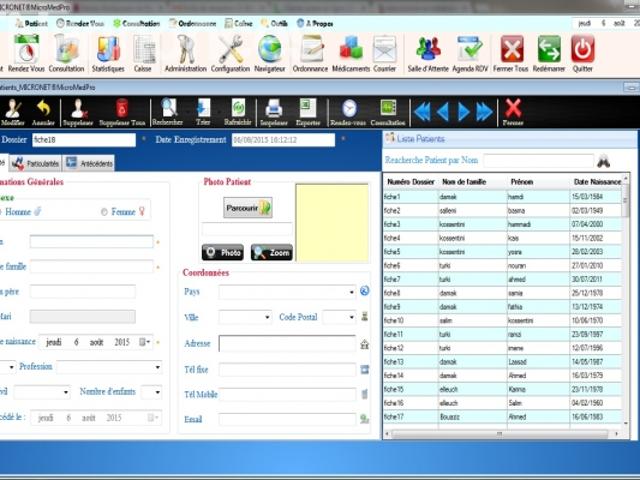Expand the Pays dropdown
This screenshot has width=640, height=480.
click(351, 292)
